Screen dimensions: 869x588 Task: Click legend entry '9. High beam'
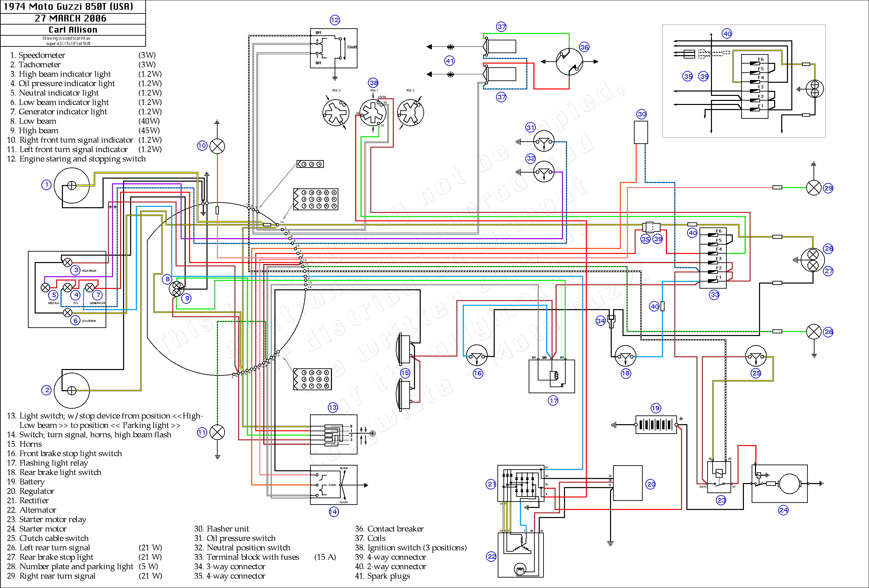34,131
